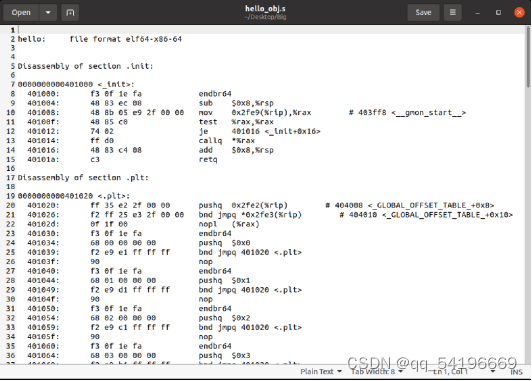Click address 401008: on line 10
532x381 pixels.
[x=43, y=112]
